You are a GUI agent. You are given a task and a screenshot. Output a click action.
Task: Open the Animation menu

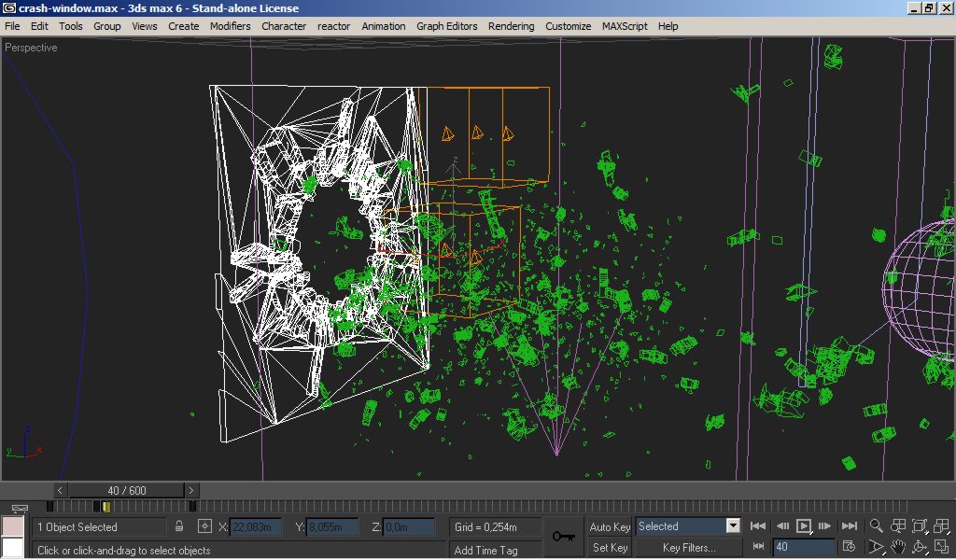click(x=383, y=26)
